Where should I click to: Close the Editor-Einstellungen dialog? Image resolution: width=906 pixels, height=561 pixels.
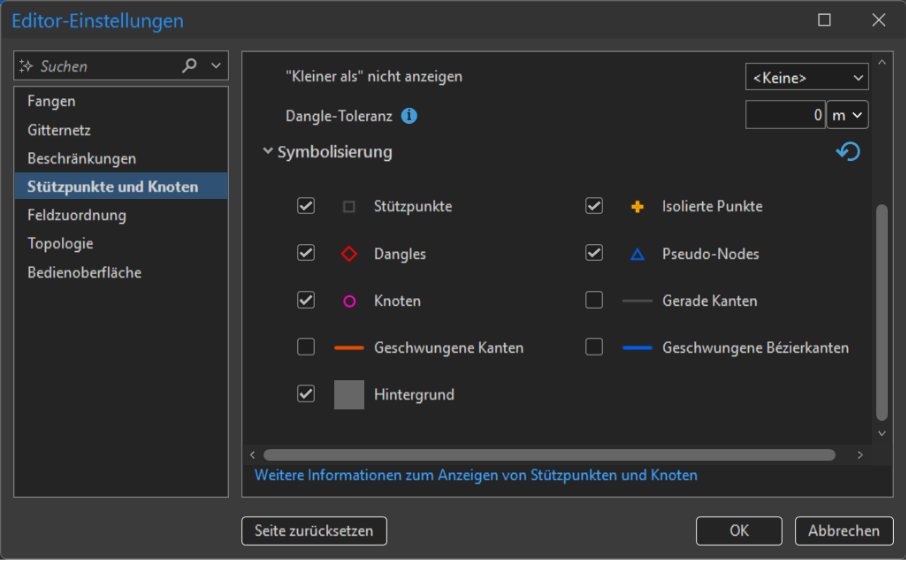click(x=878, y=20)
